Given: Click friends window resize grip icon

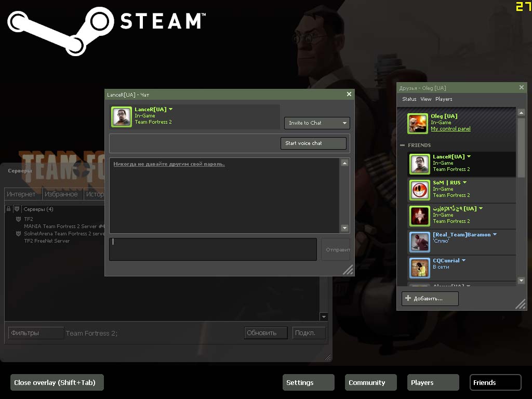Looking at the screenshot, I should 521,303.
